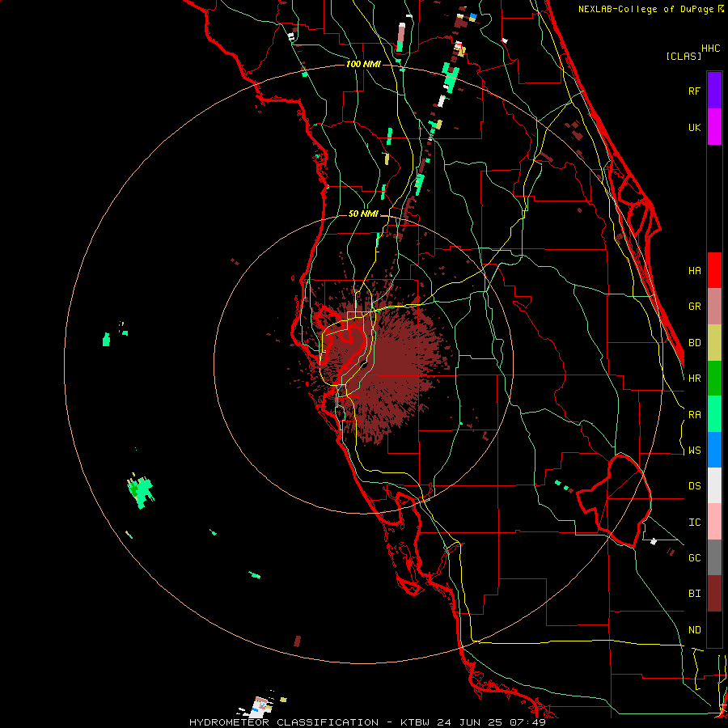Click the 'HHC' product label

710,49
